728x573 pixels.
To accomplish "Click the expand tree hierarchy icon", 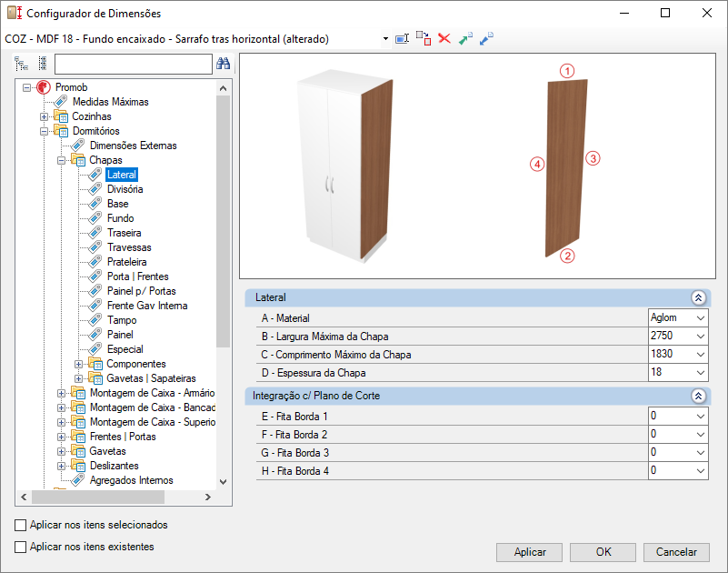I will pos(21,64).
